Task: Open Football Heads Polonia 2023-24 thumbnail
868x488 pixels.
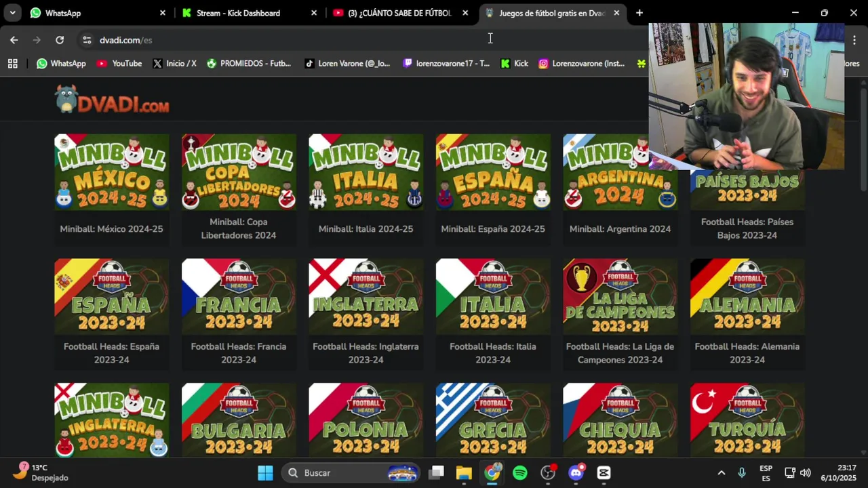Action: click(x=366, y=420)
